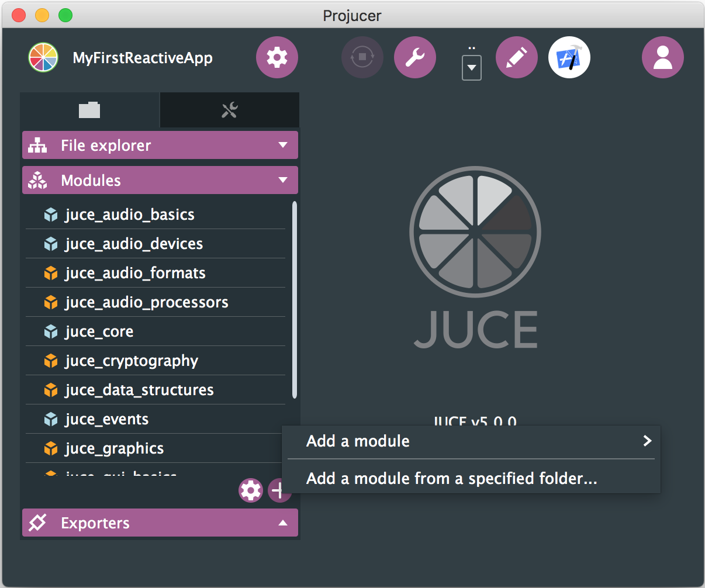
Task: Click orange cube icon beside juce_cryptography
Action: tap(51, 361)
